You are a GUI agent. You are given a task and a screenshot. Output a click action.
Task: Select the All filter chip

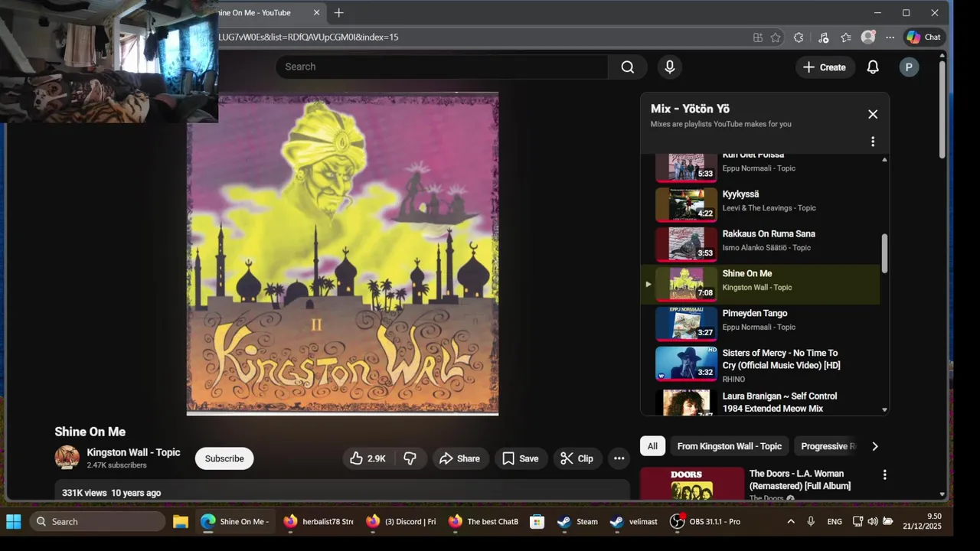tap(652, 446)
